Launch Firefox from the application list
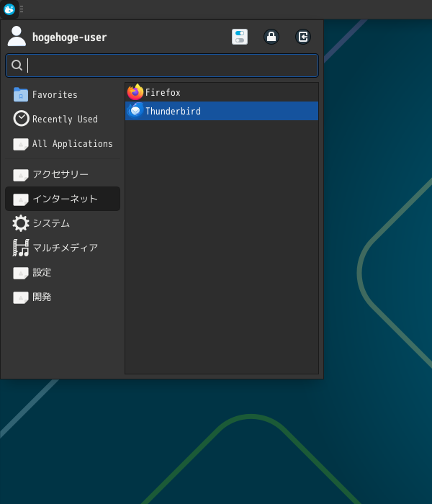The height and width of the screenshot is (504, 432). (x=222, y=93)
